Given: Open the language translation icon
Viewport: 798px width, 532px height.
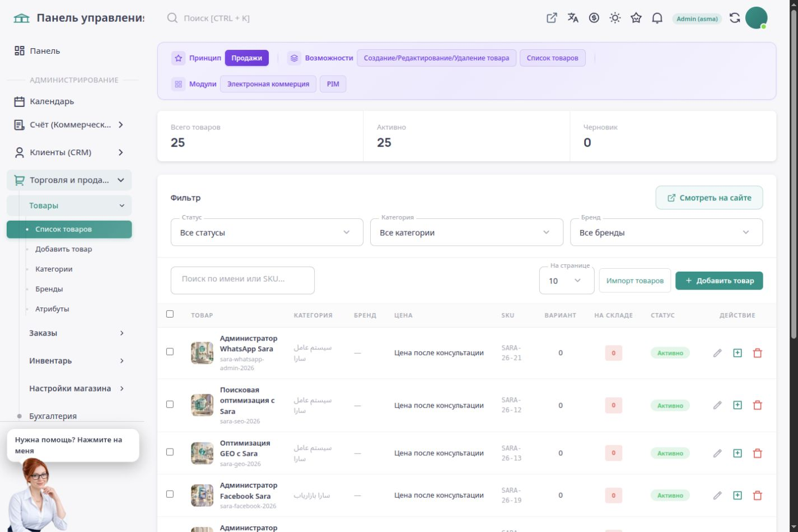Looking at the screenshot, I should click(573, 18).
